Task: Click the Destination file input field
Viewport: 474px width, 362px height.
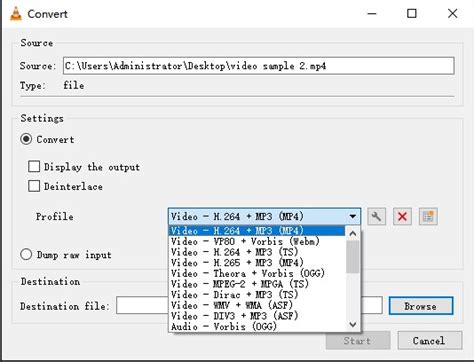Action: point(249,306)
